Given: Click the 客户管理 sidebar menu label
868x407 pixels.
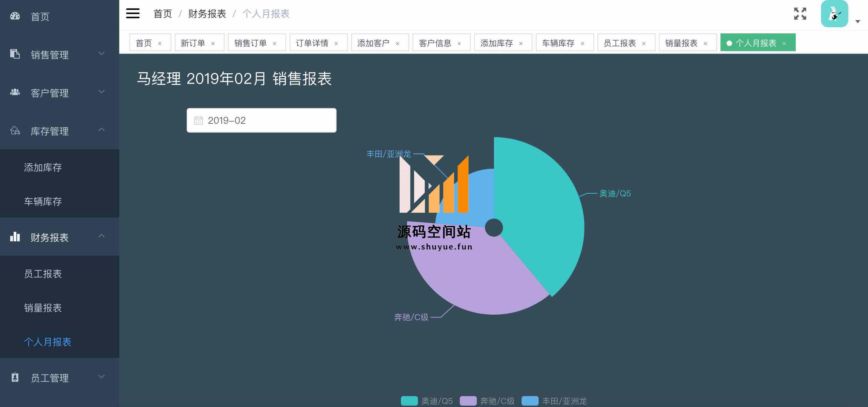Looking at the screenshot, I should tap(50, 93).
